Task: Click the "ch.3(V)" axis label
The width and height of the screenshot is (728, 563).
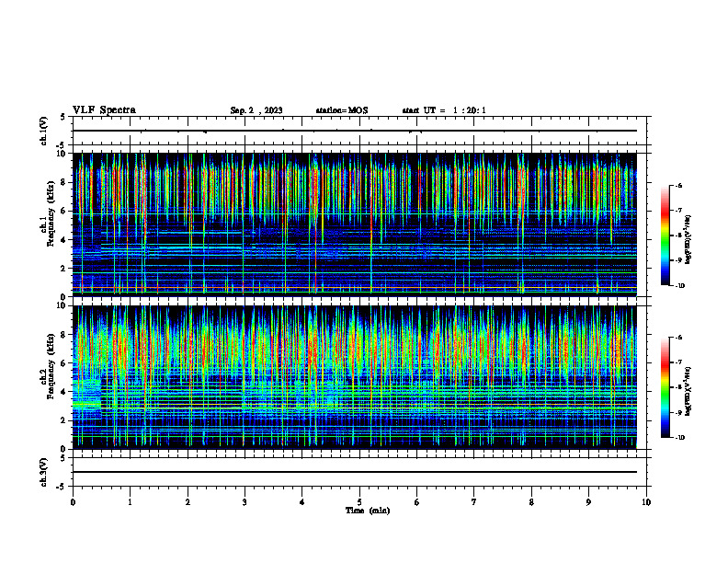Action: click(x=43, y=472)
